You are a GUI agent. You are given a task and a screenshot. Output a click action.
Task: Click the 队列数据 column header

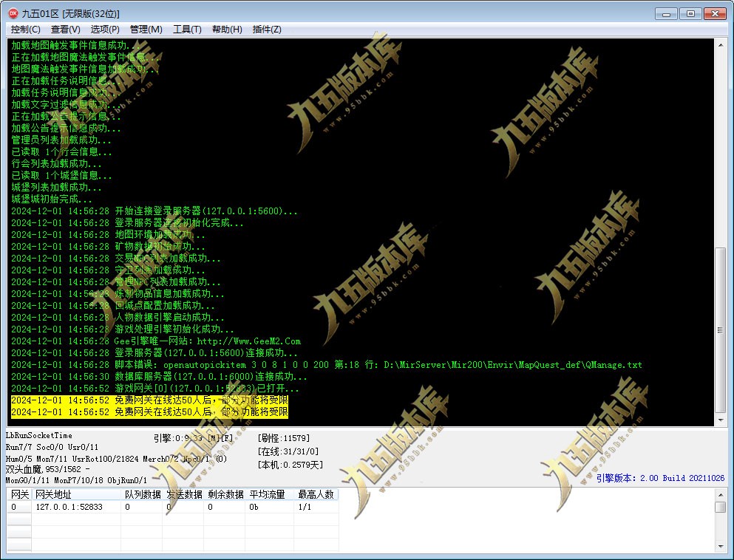(142, 494)
